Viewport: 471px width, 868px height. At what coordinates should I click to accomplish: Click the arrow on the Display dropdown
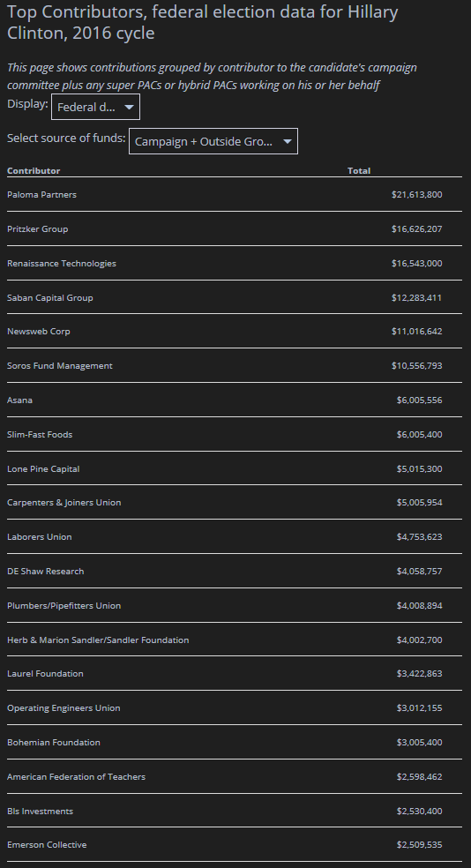[129, 108]
